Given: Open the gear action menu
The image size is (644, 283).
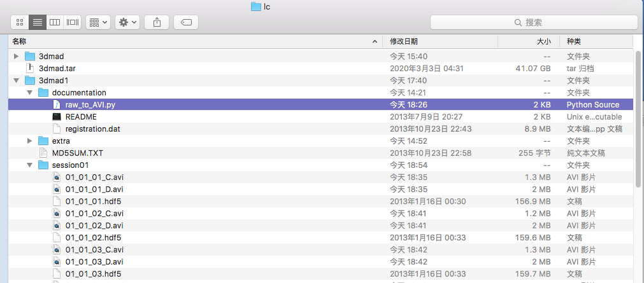Looking at the screenshot, I should pos(127,22).
